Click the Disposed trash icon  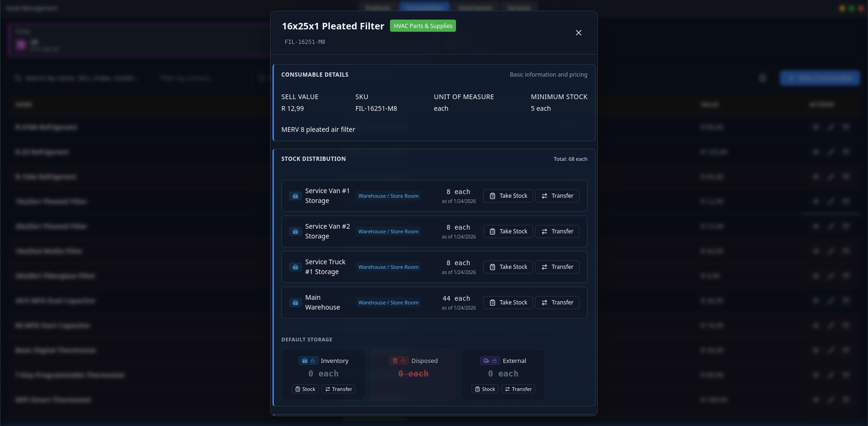[395, 361]
